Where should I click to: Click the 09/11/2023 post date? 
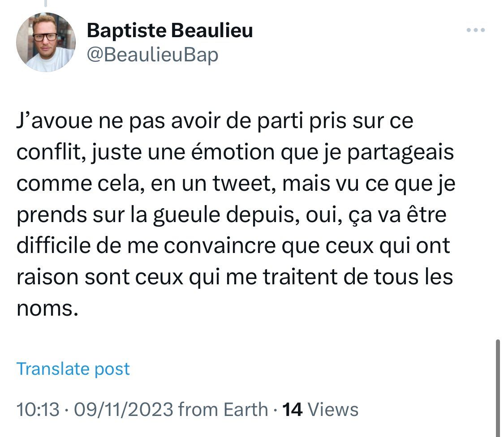(x=124, y=409)
